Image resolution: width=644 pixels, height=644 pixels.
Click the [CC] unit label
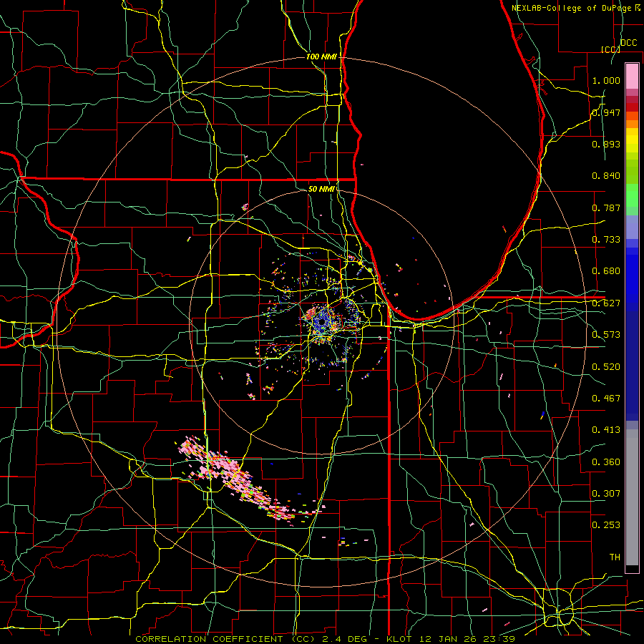point(610,49)
